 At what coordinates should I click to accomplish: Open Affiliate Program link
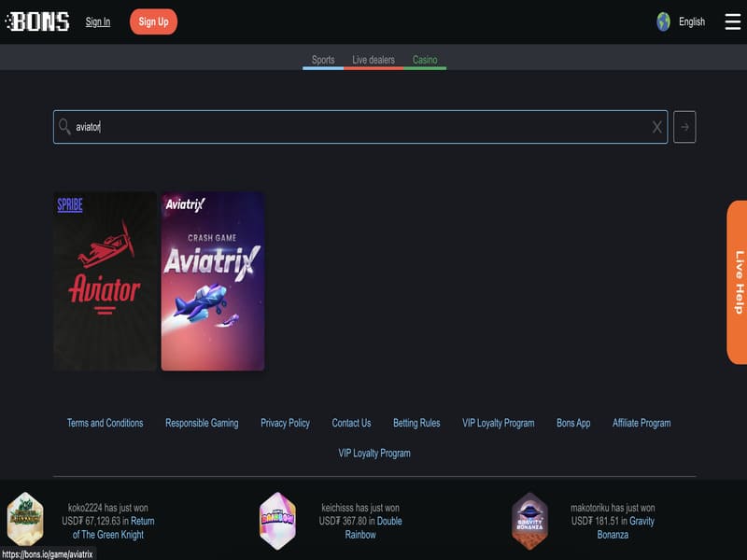tap(641, 423)
